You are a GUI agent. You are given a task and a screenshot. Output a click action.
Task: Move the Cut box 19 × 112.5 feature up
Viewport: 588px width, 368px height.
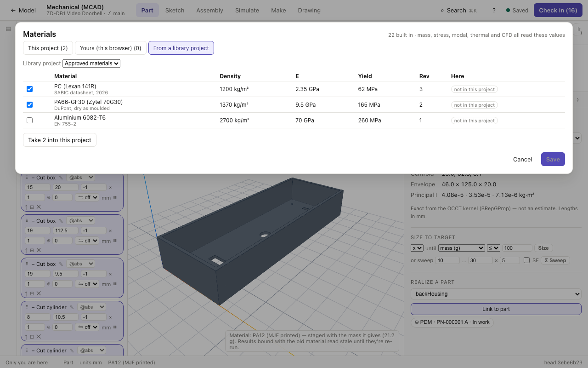[26, 250]
